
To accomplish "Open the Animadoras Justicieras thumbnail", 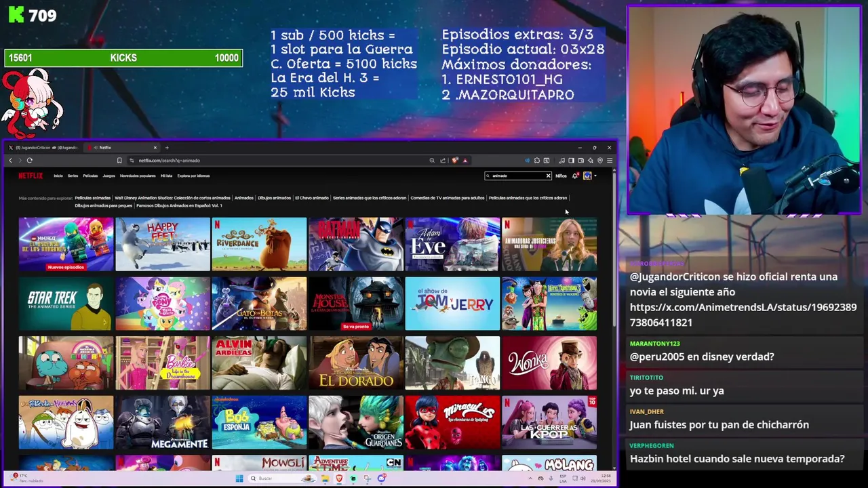I will [549, 244].
